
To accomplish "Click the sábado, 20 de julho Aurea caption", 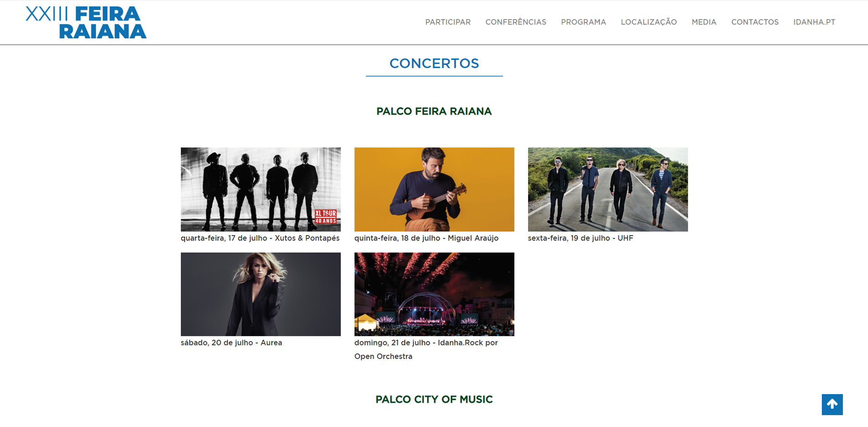I will coord(231,343).
